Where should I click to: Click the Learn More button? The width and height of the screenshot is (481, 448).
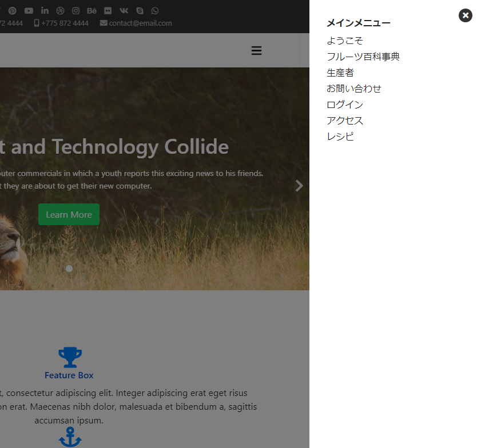69,214
